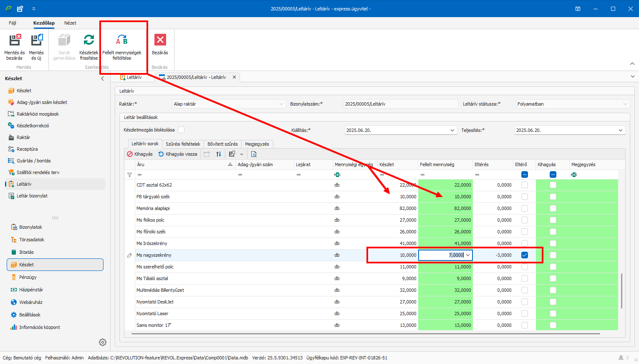
Task: Select Raktárközi mozgások in sidebar
Action: point(38,114)
